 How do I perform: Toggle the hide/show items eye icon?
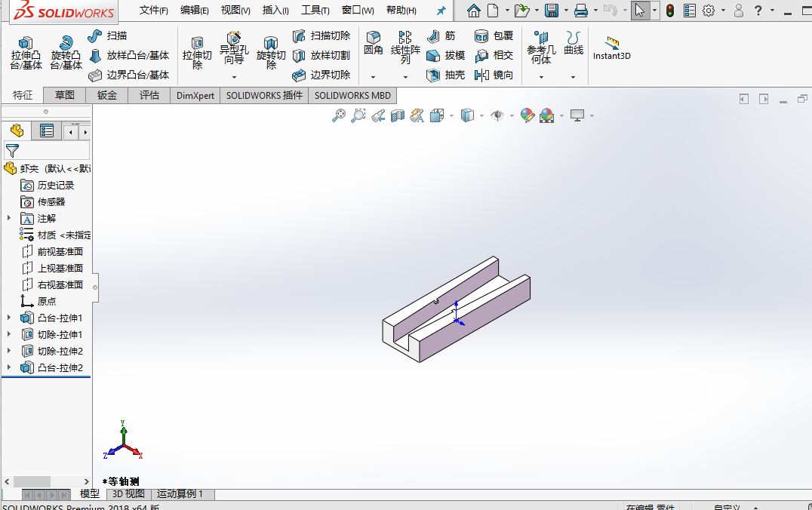coord(497,115)
